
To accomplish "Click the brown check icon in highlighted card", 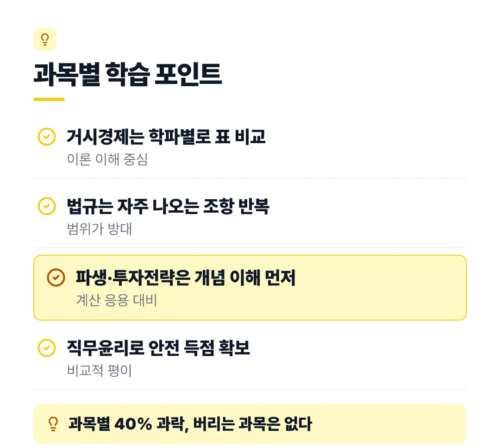I will [x=56, y=278].
